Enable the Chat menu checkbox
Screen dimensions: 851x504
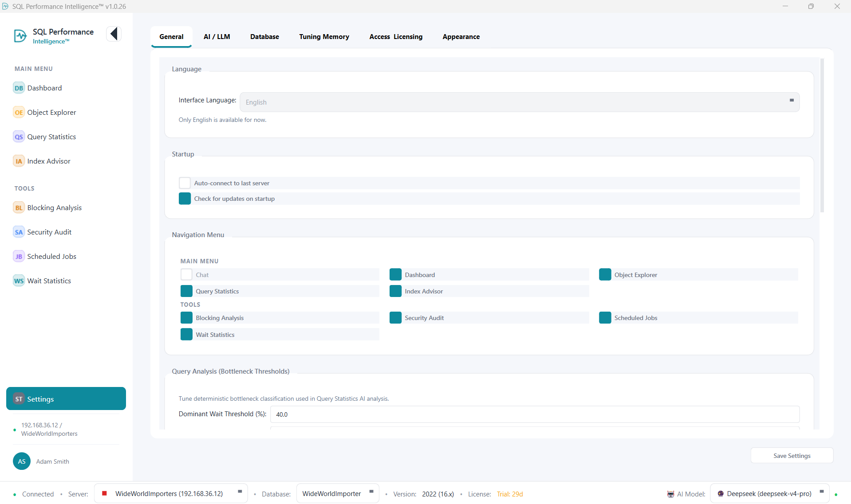186,275
